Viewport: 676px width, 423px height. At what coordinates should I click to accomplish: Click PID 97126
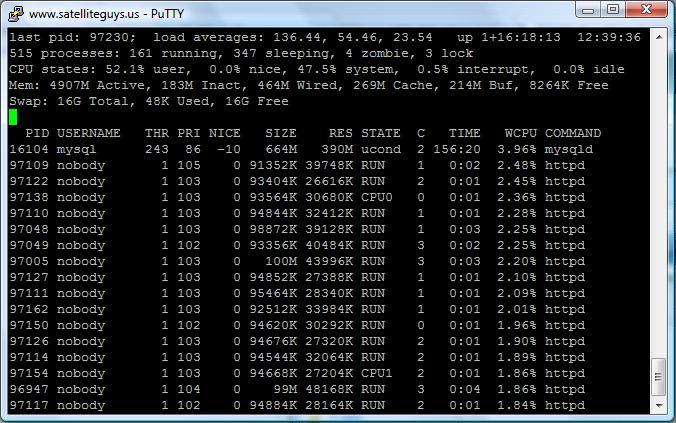pos(29,341)
